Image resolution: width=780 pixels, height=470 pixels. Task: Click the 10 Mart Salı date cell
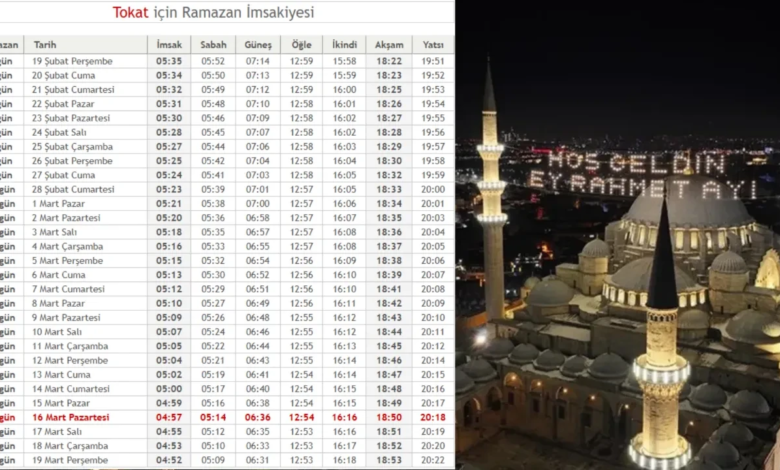(62, 331)
